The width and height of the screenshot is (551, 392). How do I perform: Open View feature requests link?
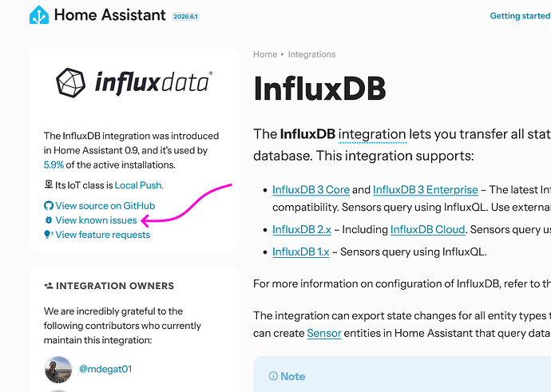coord(102,235)
